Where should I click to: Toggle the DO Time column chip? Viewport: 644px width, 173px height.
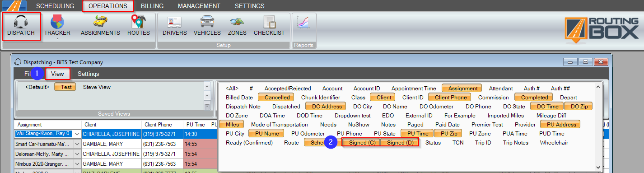pos(547,107)
